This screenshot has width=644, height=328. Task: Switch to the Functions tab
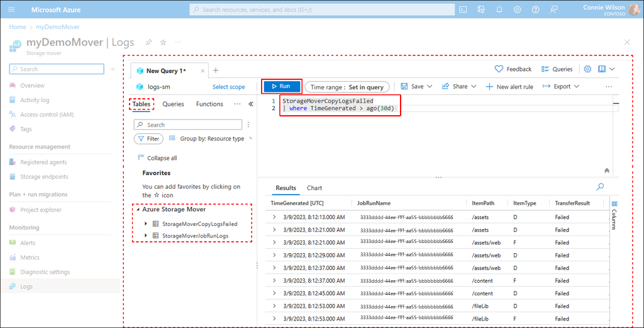click(x=209, y=104)
